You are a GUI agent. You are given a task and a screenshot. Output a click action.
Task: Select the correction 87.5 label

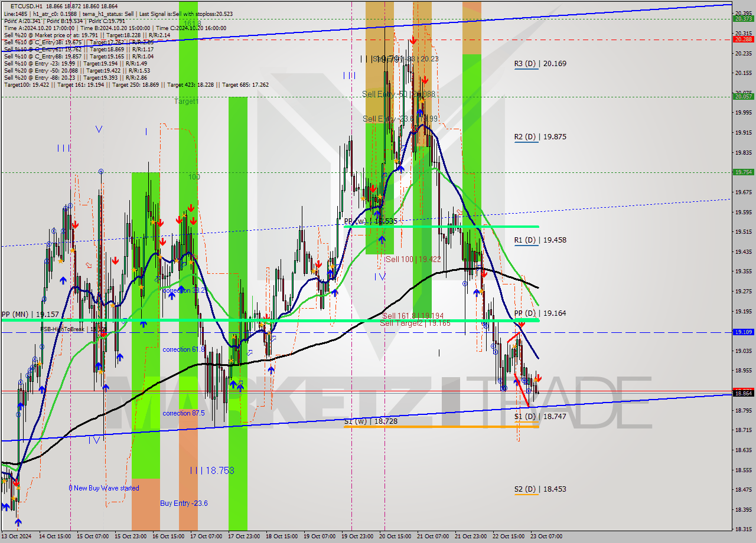click(184, 413)
